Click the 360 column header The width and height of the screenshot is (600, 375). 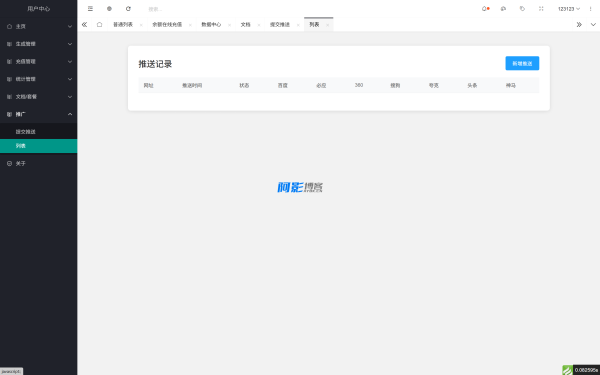(359, 85)
